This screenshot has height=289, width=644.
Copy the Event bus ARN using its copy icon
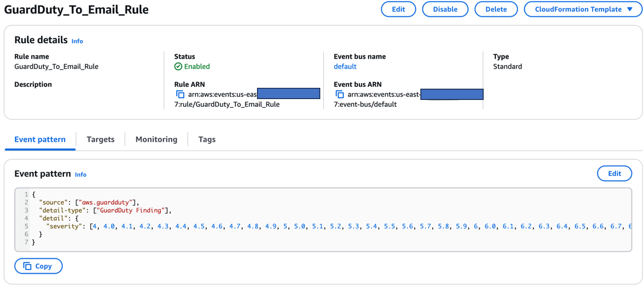click(340, 94)
